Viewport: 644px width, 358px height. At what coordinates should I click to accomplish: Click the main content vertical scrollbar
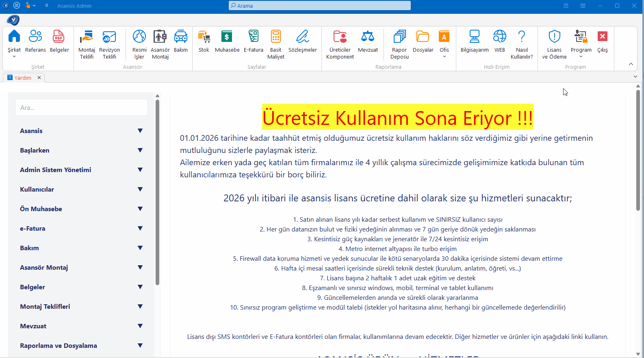point(638,151)
